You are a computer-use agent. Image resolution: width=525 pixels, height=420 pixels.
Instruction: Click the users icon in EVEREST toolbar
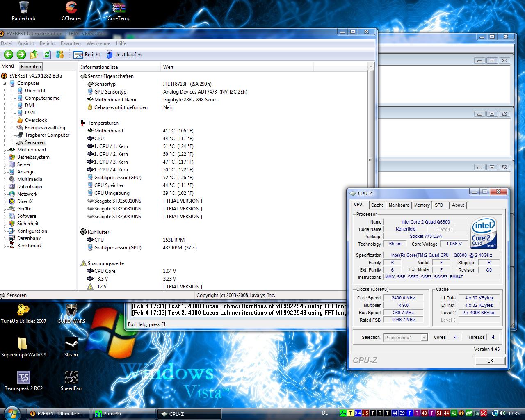(60, 55)
